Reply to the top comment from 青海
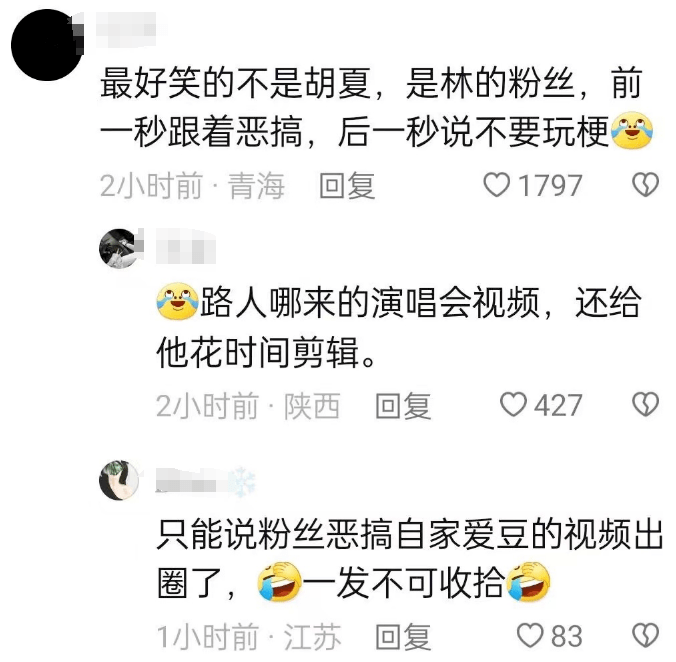Image resolution: width=676 pixels, height=662 pixels. [347, 185]
